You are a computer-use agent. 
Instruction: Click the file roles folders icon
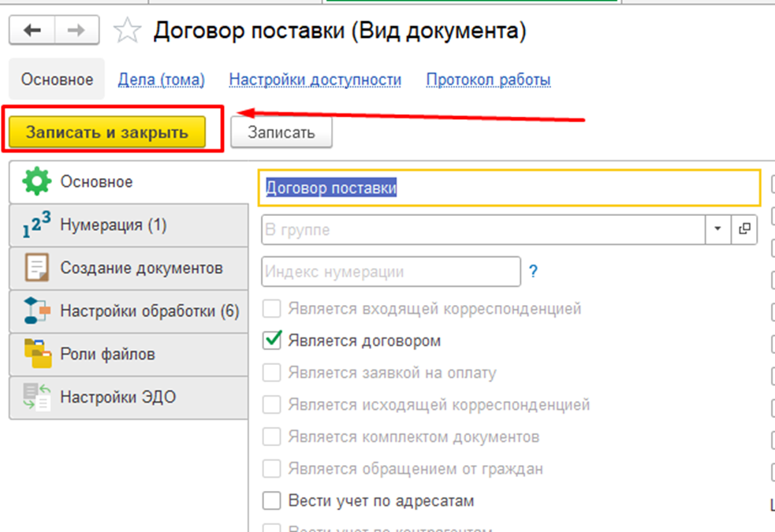(x=38, y=354)
